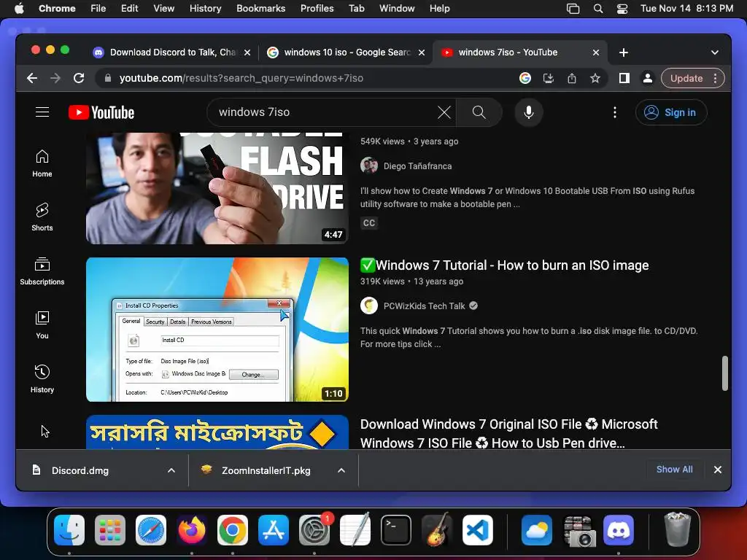Image resolution: width=747 pixels, height=560 pixels.
Task: Bookmark this page with the star
Action: tap(595, 78)
